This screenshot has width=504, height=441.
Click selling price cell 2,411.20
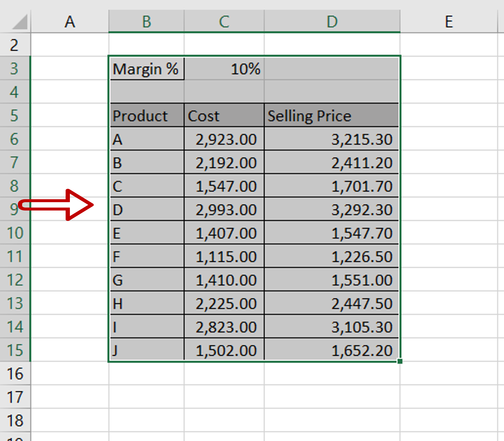pyautogui.click(x=332, y=162)
